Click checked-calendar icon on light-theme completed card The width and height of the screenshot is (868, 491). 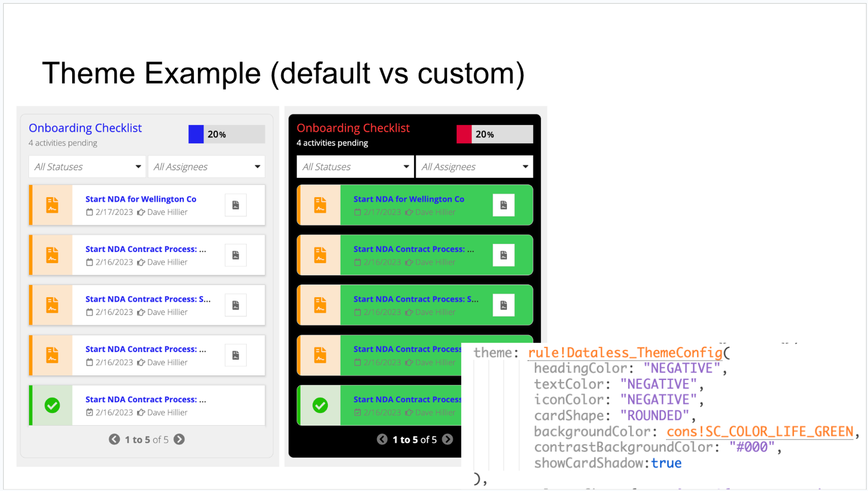(x=89, y=412)
